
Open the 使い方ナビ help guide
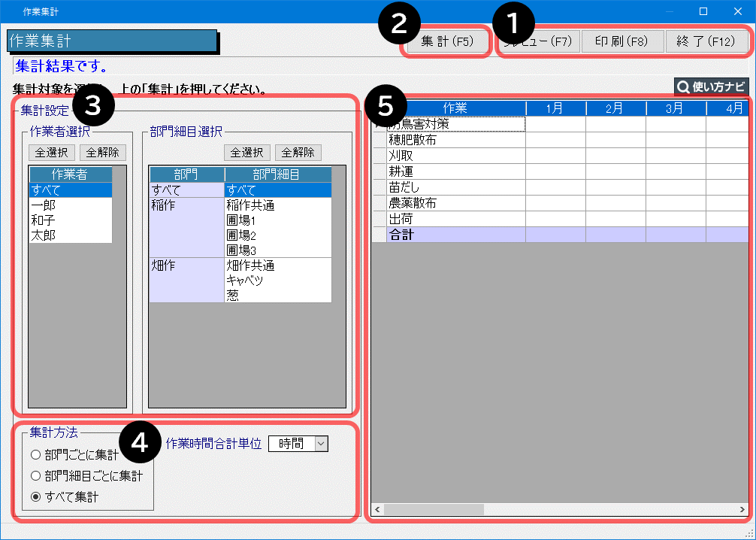click(711, 86)
